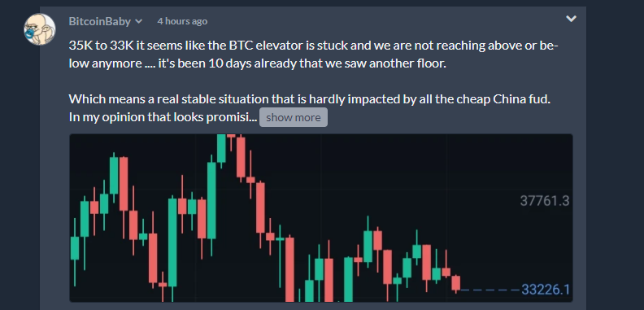The height and width of the screenshot is (310, 644).
Task: Click the BitcoinBaby username
Action: (x=100, y=21)
